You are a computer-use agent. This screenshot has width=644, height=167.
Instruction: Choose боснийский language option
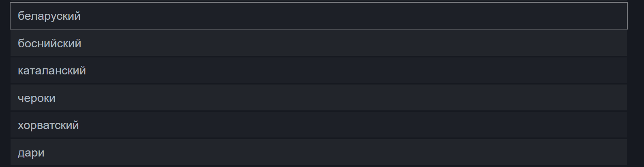(x=49, y=43)
